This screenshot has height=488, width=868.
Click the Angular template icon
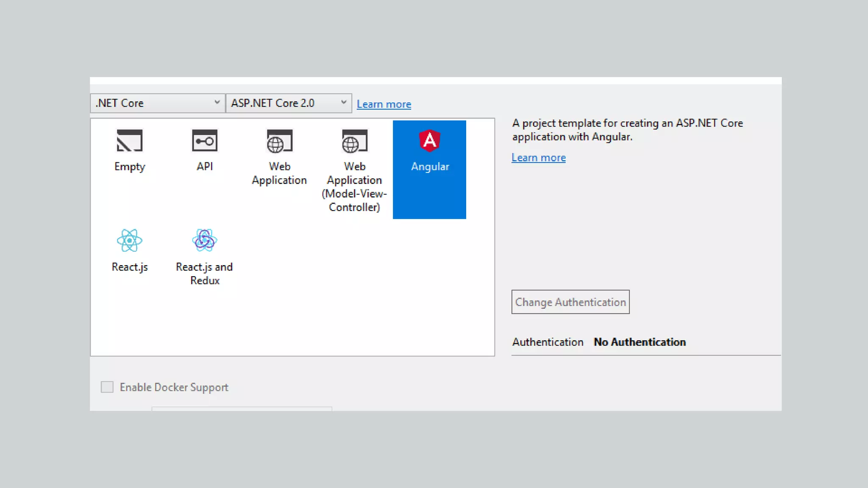430,141
